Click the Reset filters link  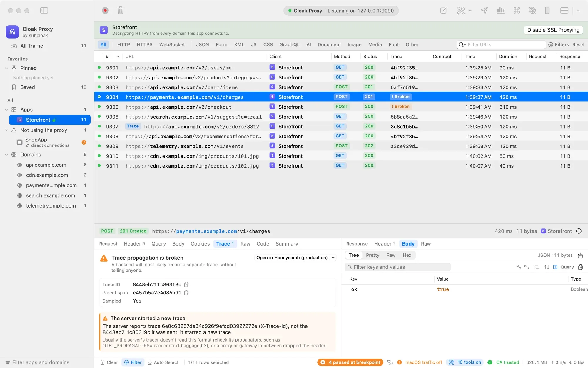tap(578, 45)
